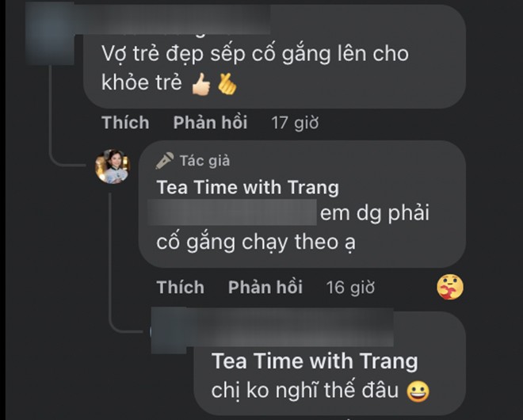Click the Tea Time with Trang mention in the last comment
This screenshot has width=523, height=420.
[315, 361]
